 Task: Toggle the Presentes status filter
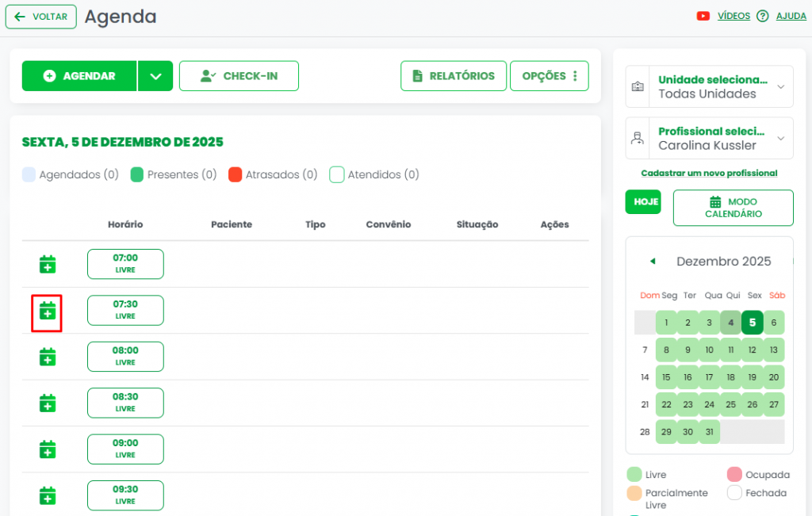pos(137,174)
